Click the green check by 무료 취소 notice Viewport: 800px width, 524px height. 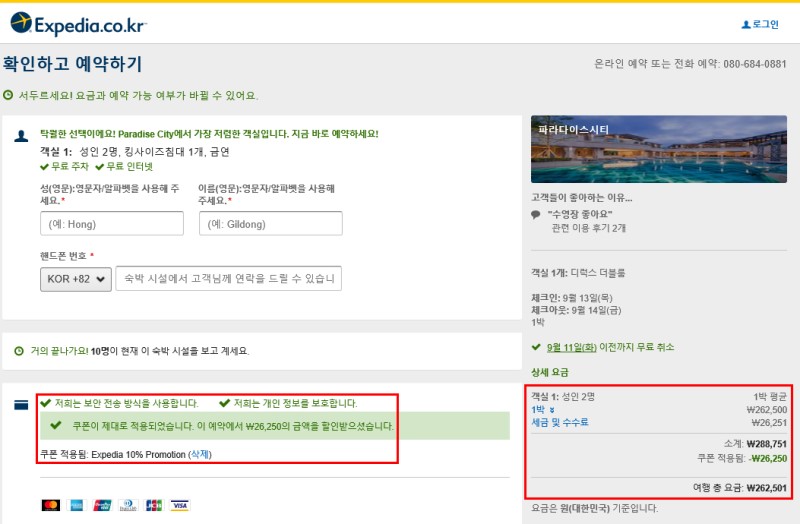[536, 347]
